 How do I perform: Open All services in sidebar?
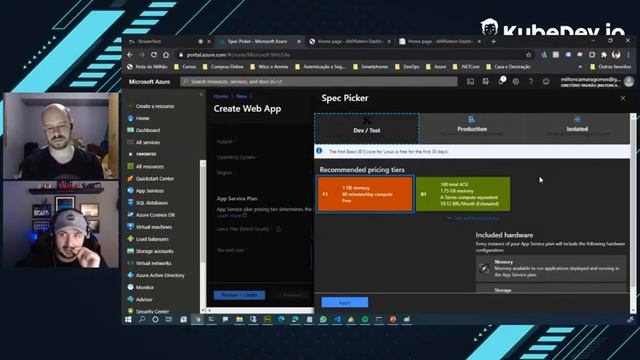pyautogui.click(x=147, y=142)
